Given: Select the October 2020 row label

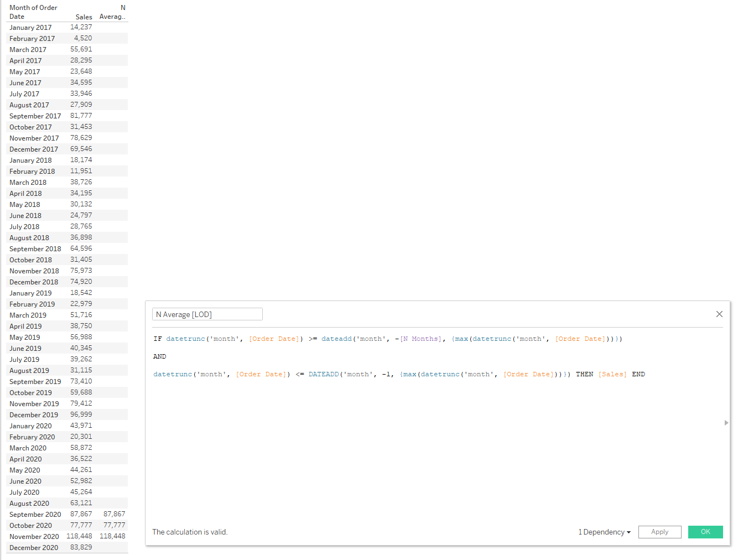Looking at the screenshot, I should click(x=30, y=526).
